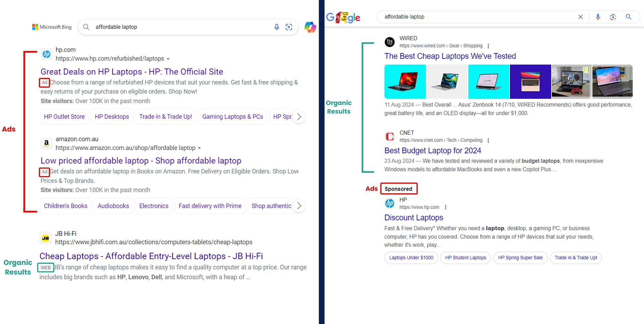The width and height of the screenshot is (644, 324).
Task: Click the 'Children's Books' sitelink
Action: click(66, 206)
